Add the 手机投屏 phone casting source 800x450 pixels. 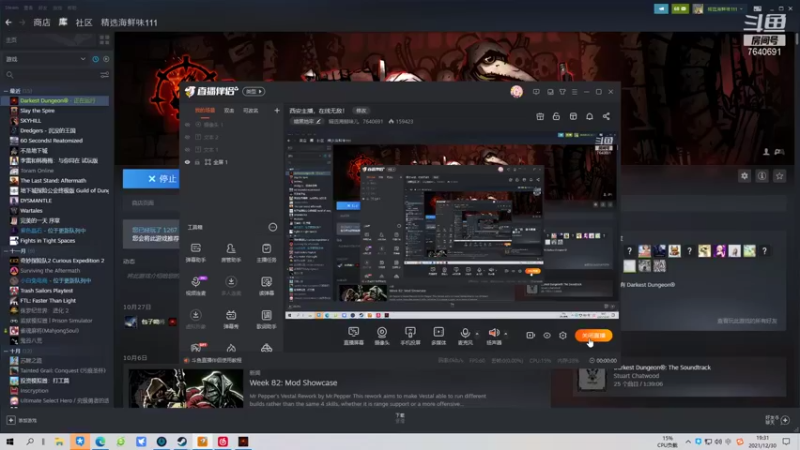pyautogui.click(x=410, y=336)
